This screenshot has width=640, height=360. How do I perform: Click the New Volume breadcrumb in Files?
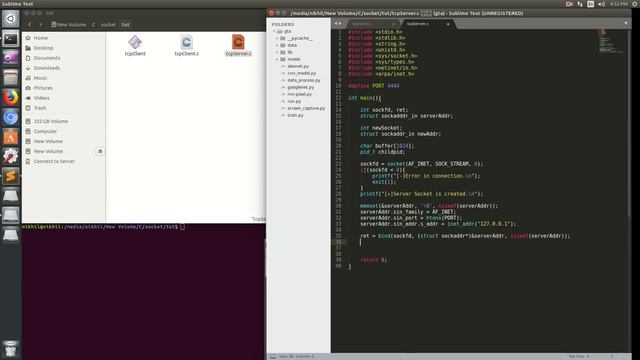tap(69, 24)
